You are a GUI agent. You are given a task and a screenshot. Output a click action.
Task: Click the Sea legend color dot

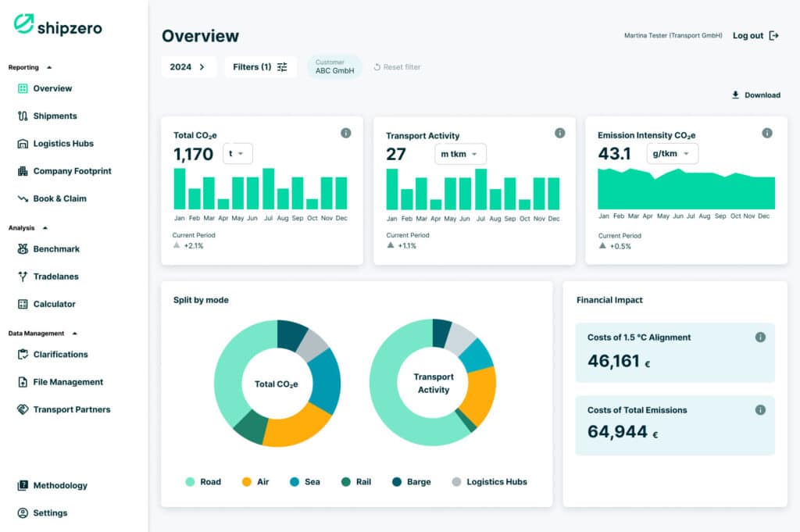tap(295, 482)
